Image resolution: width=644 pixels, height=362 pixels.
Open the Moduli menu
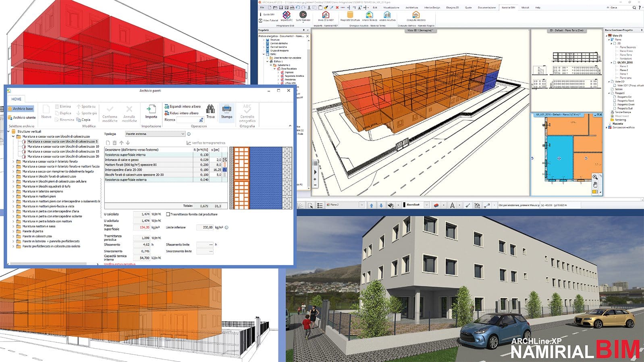[x=525, y=7]
